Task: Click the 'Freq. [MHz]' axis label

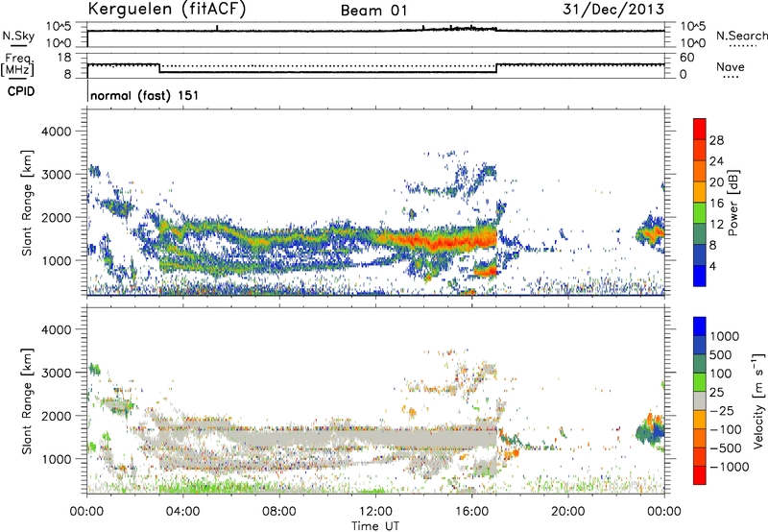Action: [x=17, y=64]
